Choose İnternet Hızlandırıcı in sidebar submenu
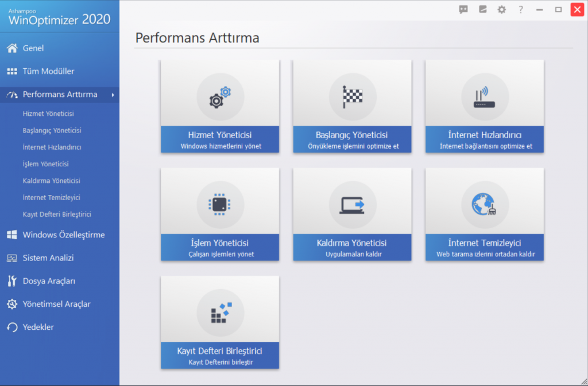The image size is (588, 386). (x=52, y=147)
